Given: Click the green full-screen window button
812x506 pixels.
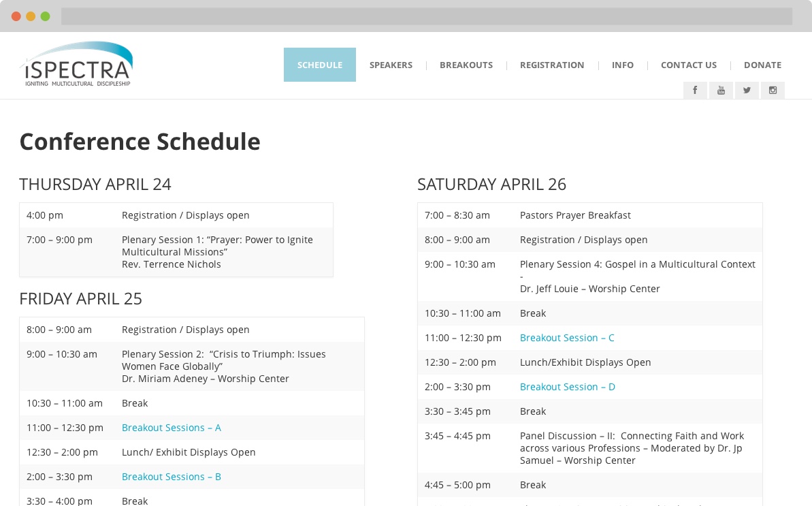Looking at the screenshot, I should click(x=45, y=16).
